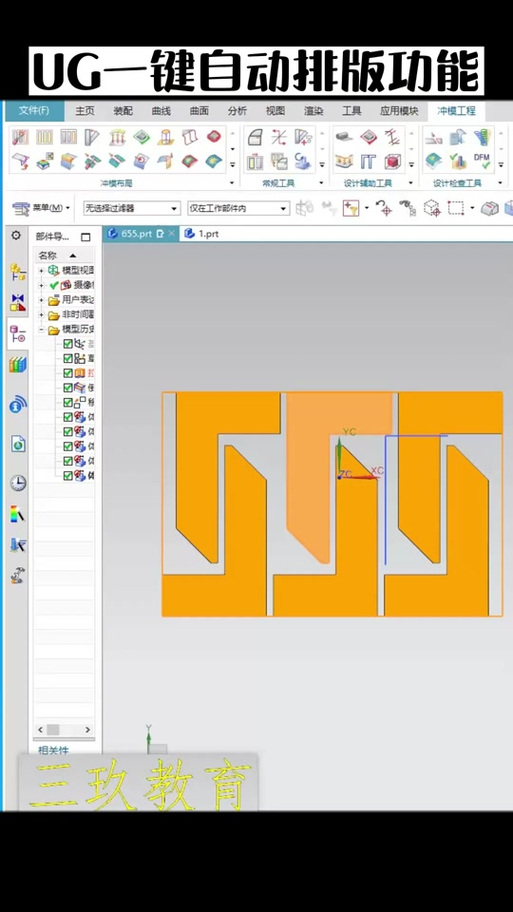This screenshot has height=912, width=513.
Task: Open the 相关性 panel header
Action: tap(54, 750)
